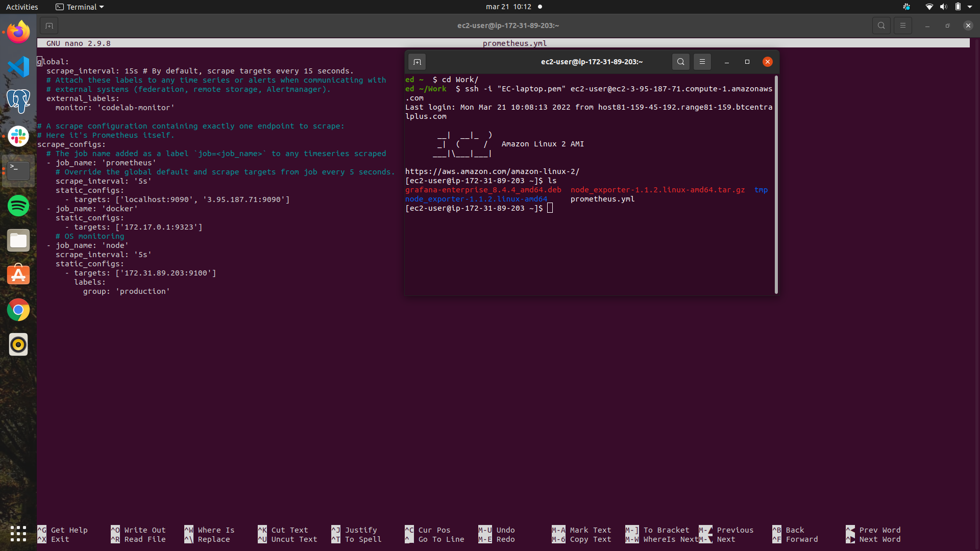Open hamburger menu of front terminal window
The image size is (980, 551).
coord(702,62)
